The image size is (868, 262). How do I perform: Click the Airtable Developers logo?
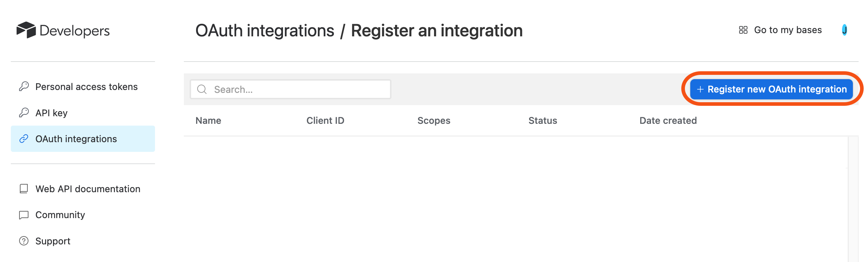point(63,30)
